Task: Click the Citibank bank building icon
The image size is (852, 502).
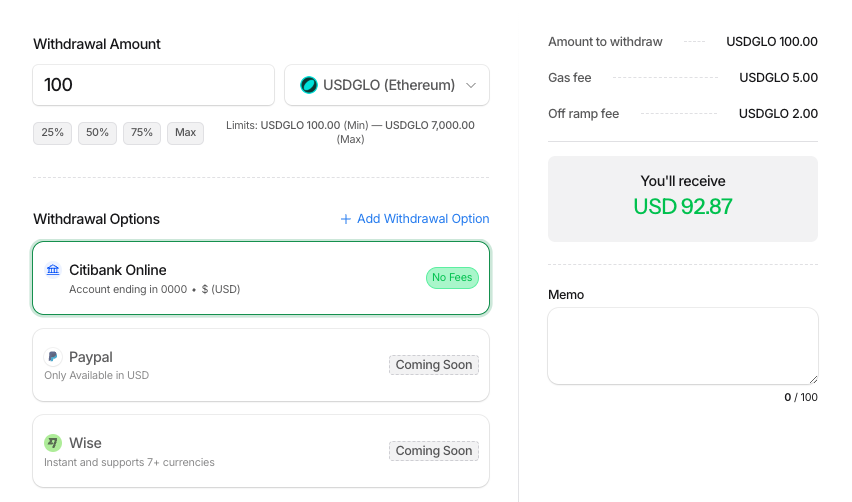Action: [53, 270]
